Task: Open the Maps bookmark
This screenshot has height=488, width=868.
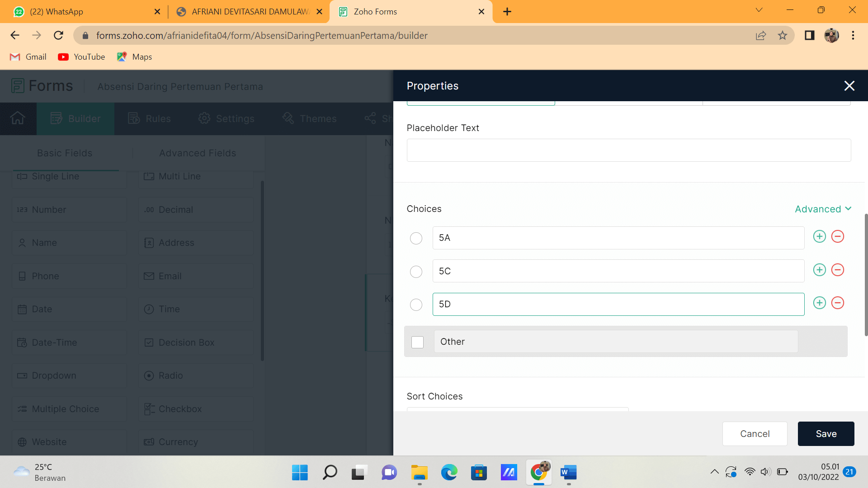Action: point(134,57)
